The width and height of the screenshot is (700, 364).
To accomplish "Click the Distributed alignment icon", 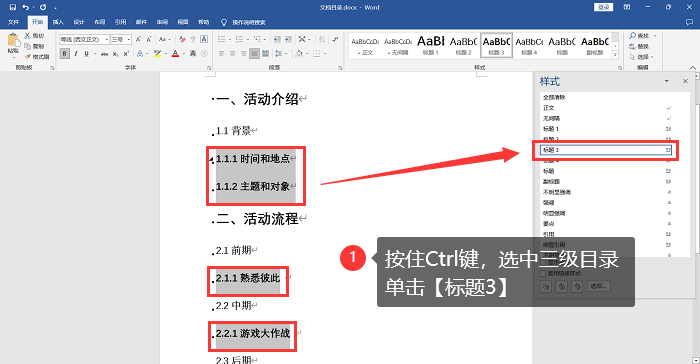I will [x=265, y=54].
